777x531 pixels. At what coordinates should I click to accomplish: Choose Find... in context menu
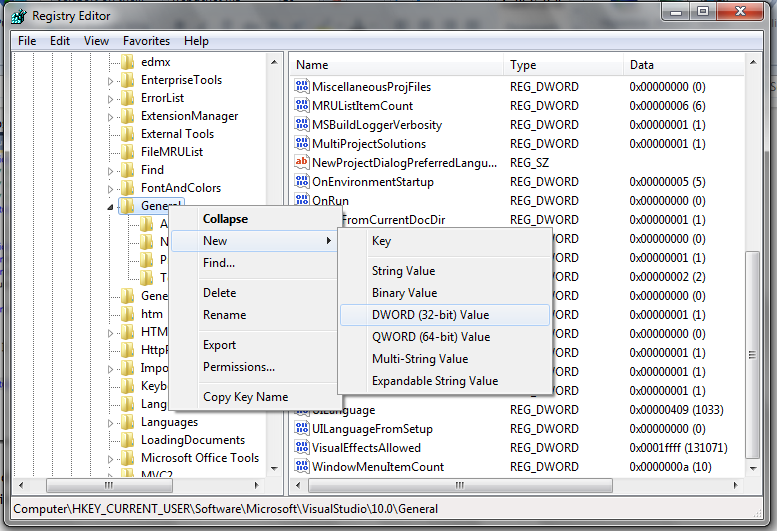pyautogui.click(x=254, y=263)
